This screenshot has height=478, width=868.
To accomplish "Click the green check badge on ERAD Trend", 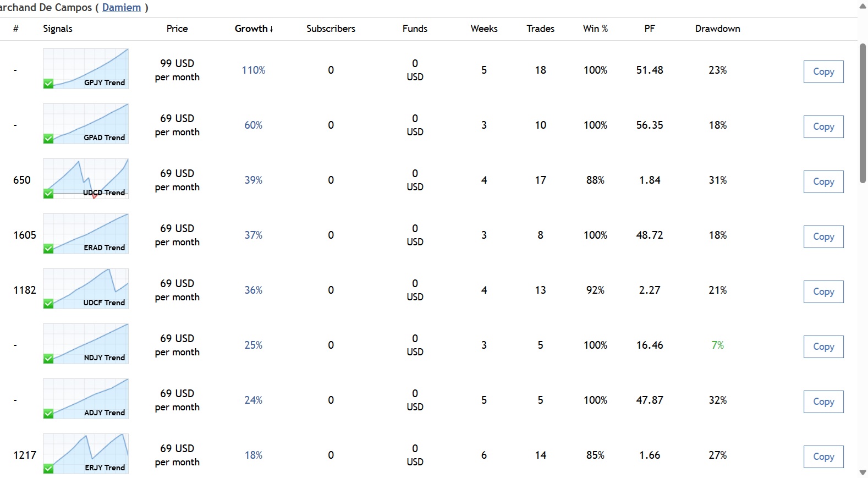I will [48, 249].
